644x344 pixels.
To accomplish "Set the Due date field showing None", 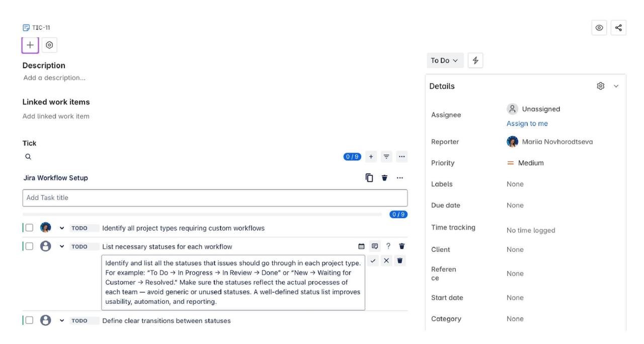I will [x=515, y=205].
